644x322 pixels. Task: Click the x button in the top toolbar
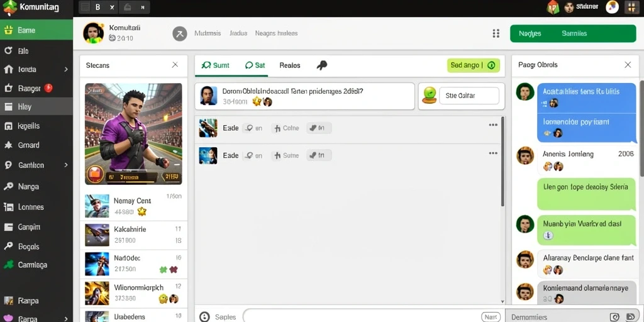pyautogui.click(x=112, y=7)
